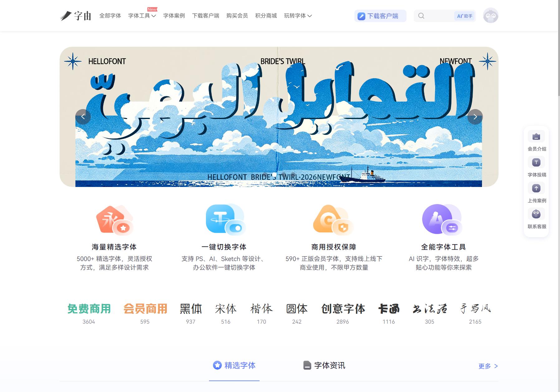Switch to the 精选字体 tab
This screenshot has width=560, height=392.
[234, 365]
